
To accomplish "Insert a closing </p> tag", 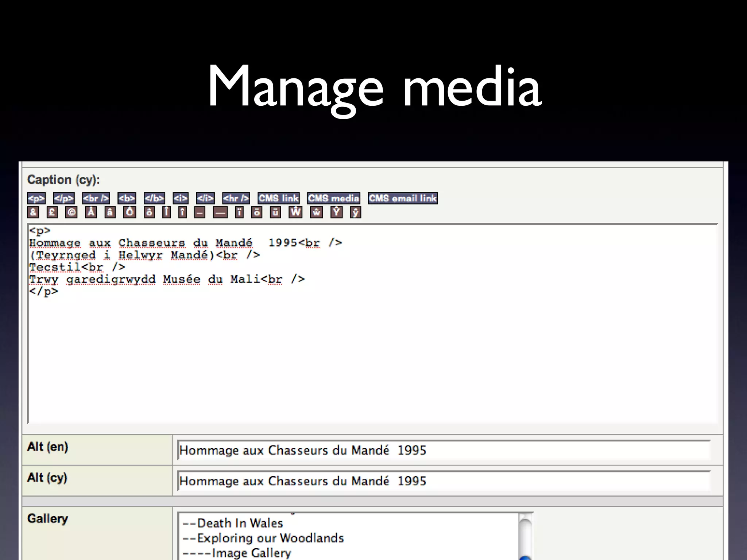I will point(64,198).
